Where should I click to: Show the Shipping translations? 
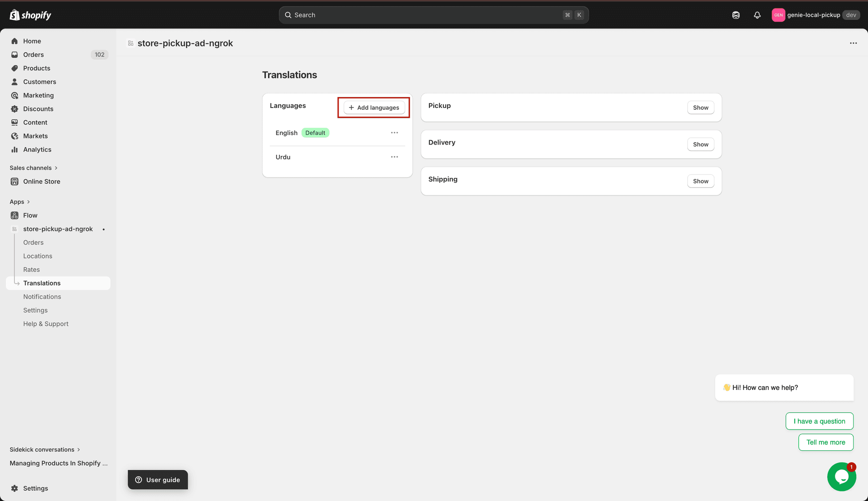[x=700, y=181]
